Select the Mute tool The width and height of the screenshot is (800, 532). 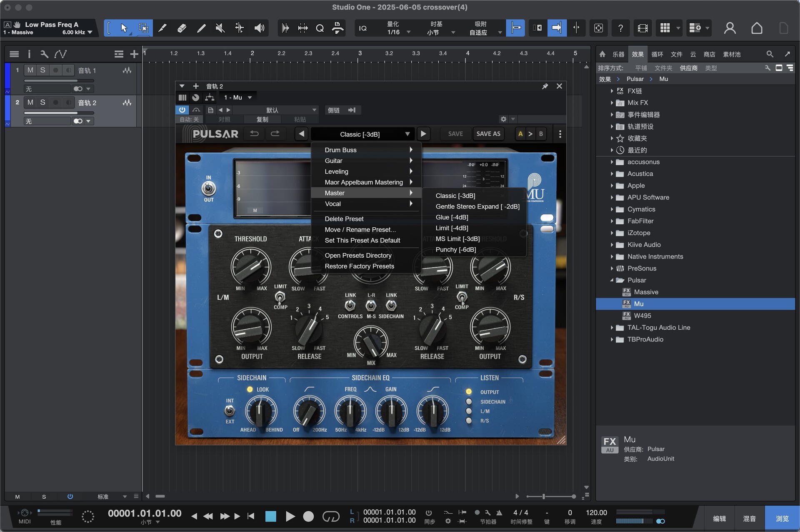click(220, 28)
